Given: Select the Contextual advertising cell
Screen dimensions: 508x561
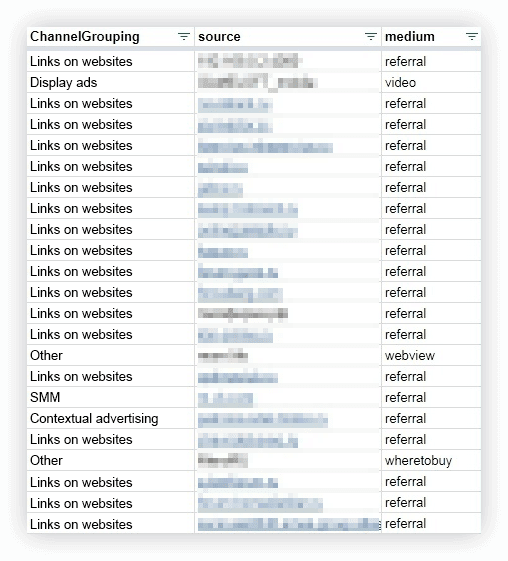Looking at the screenshot, I should [111, 419].
